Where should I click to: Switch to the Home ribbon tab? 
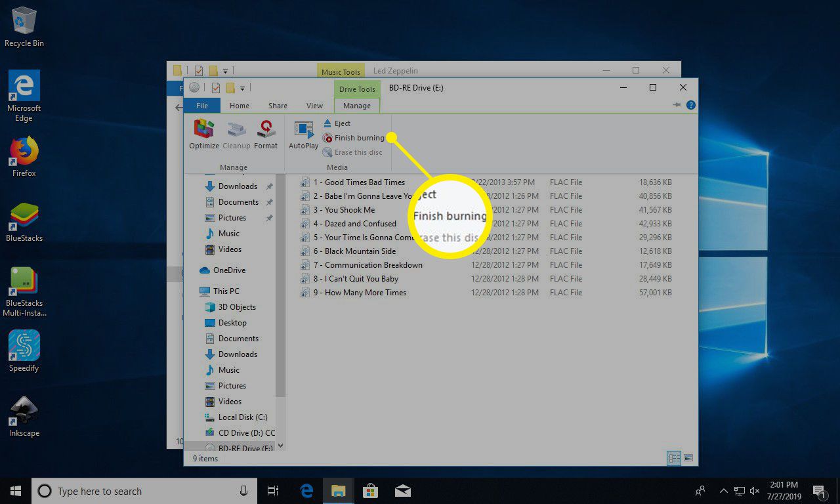point(239,106)
